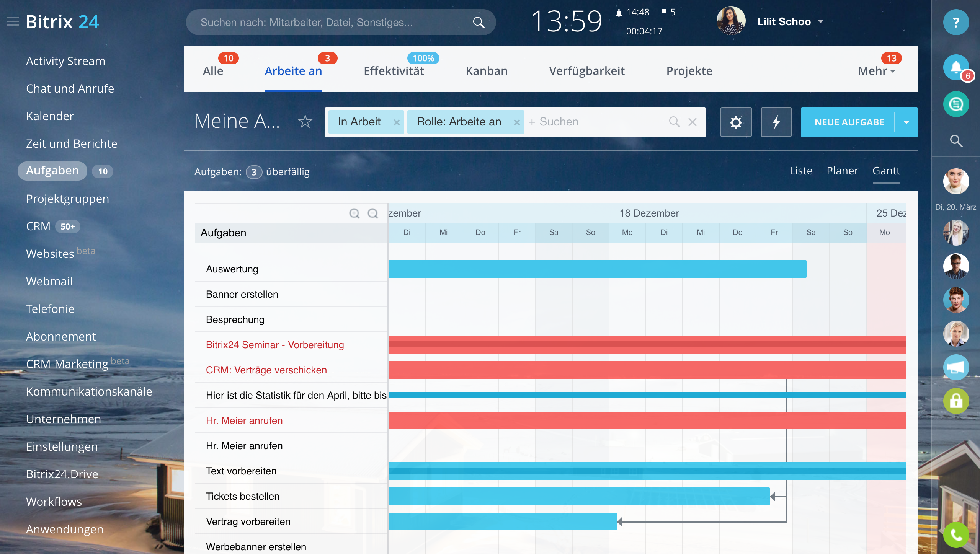Screen dimensions: 980x554
Task: Open the notifications bell icon
Action: pos(956,67)
